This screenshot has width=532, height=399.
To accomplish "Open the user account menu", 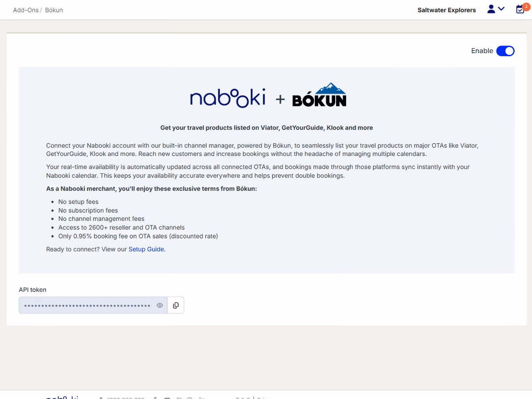I will click(x=496, y=9).
